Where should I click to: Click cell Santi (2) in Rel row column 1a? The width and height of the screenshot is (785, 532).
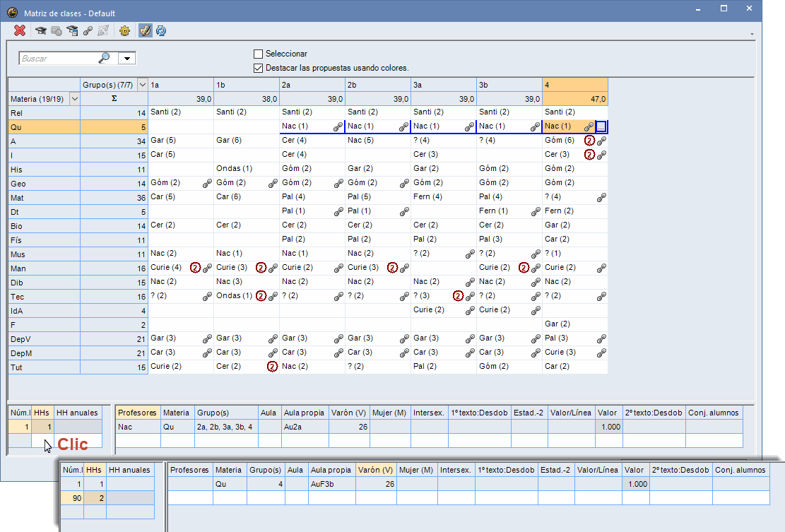coord(181,112)
